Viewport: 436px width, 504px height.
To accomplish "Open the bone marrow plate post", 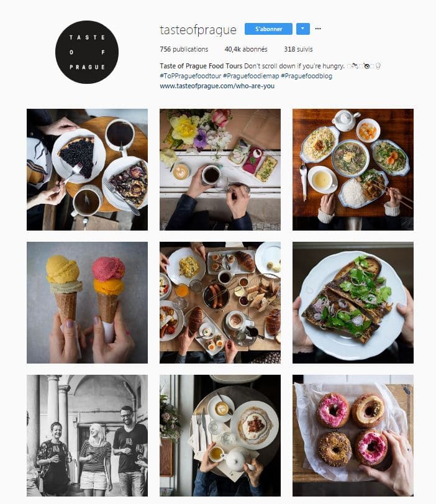I will pyautogui.click(x=353, y=303).
